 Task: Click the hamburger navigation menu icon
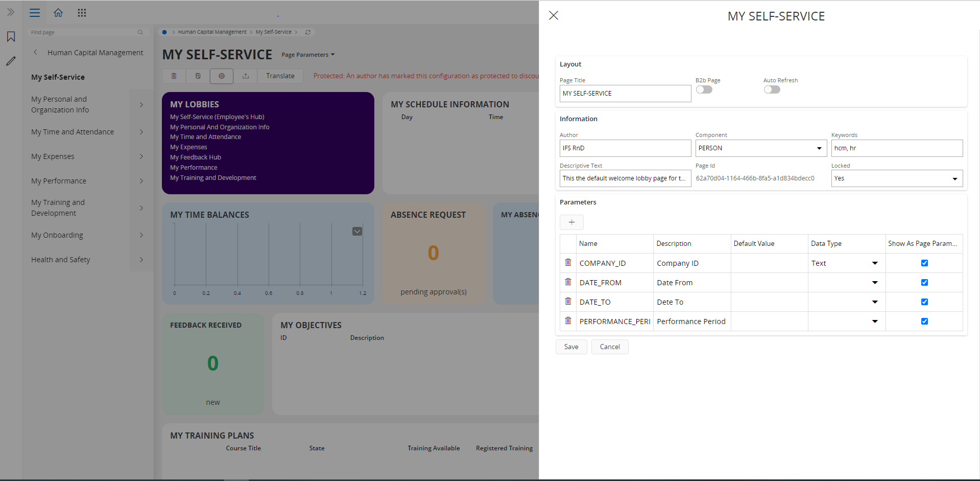click(35, 13)
